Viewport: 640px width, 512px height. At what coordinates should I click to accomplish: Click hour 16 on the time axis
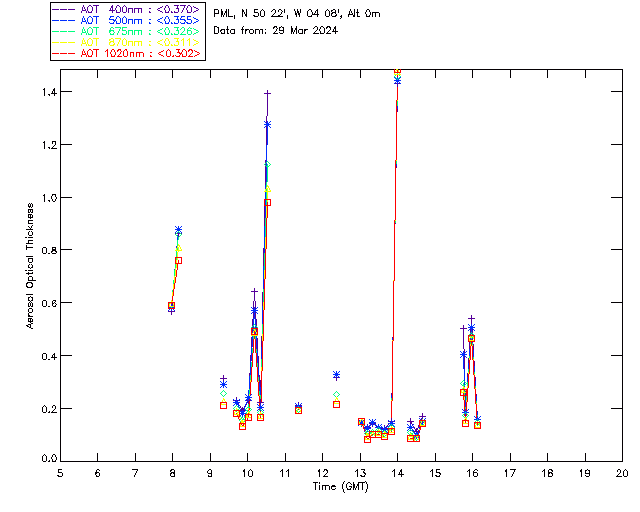[473, 473]
